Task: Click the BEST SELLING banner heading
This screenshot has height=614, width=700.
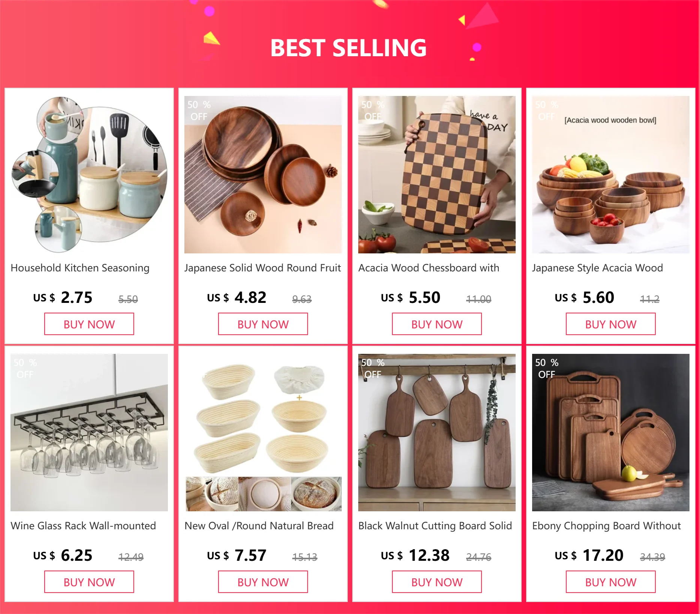Action: 349,48
